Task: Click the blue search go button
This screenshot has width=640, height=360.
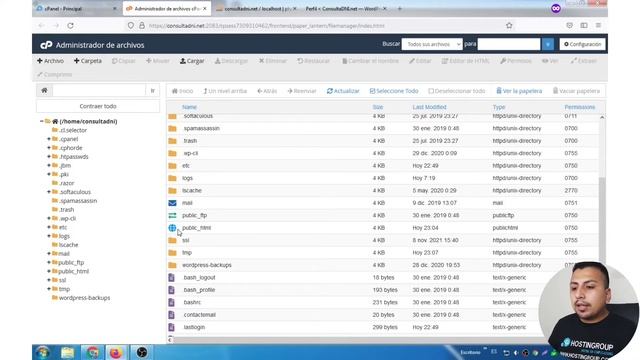Action: (x=548, y=44)
